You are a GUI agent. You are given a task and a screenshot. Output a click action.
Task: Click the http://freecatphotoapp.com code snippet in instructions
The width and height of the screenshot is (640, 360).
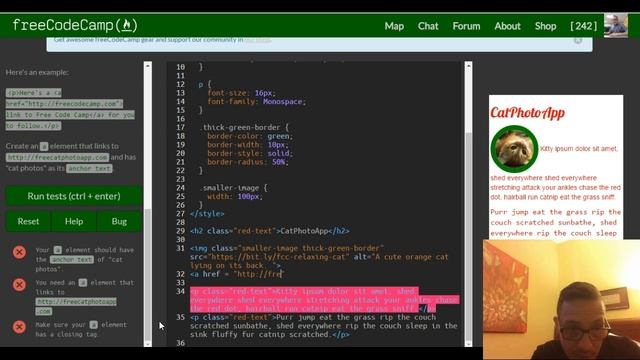click(x=57, y=157)
